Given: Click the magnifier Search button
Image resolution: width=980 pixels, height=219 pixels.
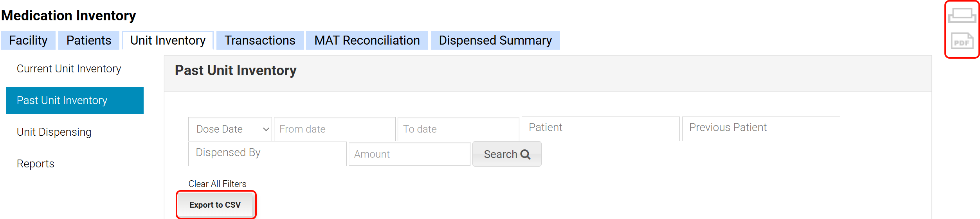Looking at the screenshot, I should [506, 154].
